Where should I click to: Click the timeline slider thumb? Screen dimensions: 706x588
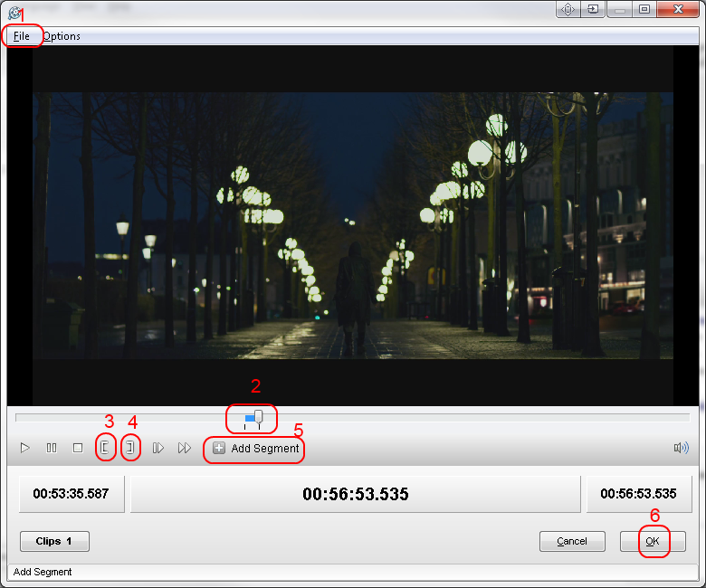tap(259, 417)
